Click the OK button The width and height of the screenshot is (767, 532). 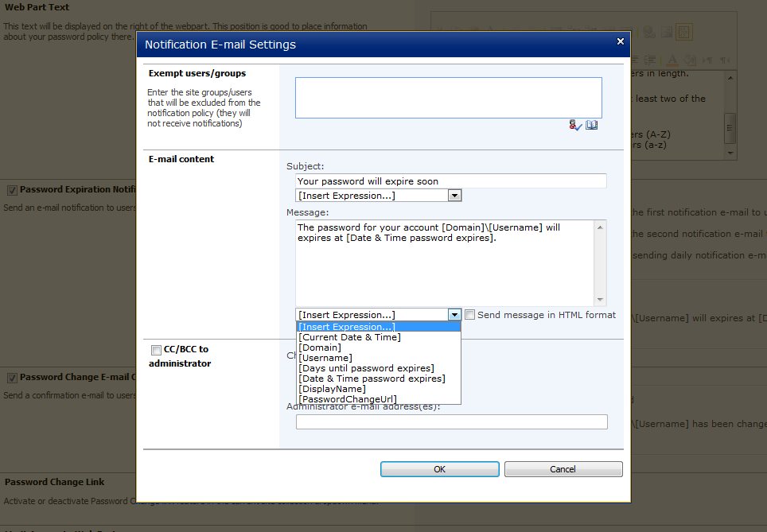439,469
